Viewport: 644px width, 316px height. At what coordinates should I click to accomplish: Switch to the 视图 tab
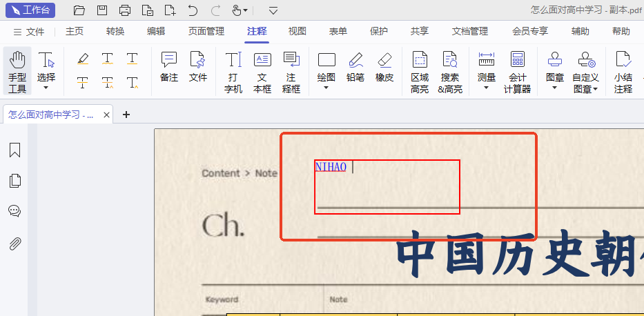click(x=297, y=31)
